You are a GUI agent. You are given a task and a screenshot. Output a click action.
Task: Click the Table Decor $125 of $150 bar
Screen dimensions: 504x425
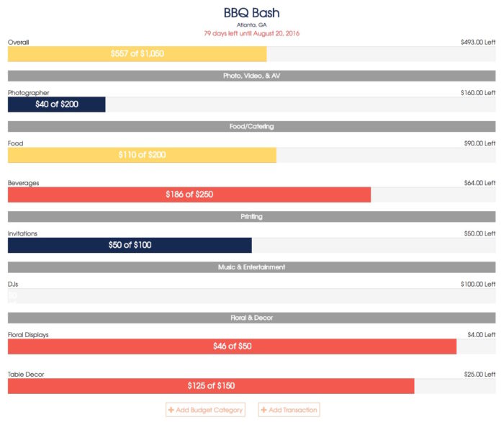(x=211, y=386)
